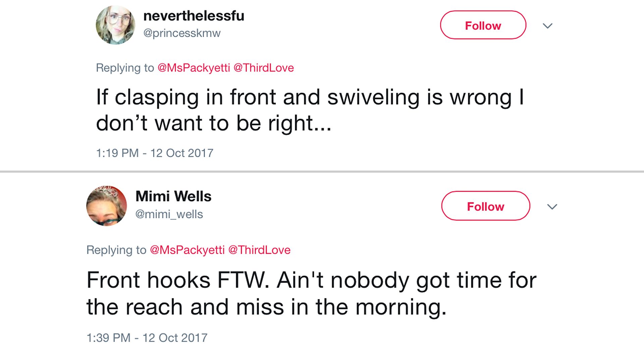
Task: Click 'Replying to' label on second tweet
Action: tap(116, 250)
